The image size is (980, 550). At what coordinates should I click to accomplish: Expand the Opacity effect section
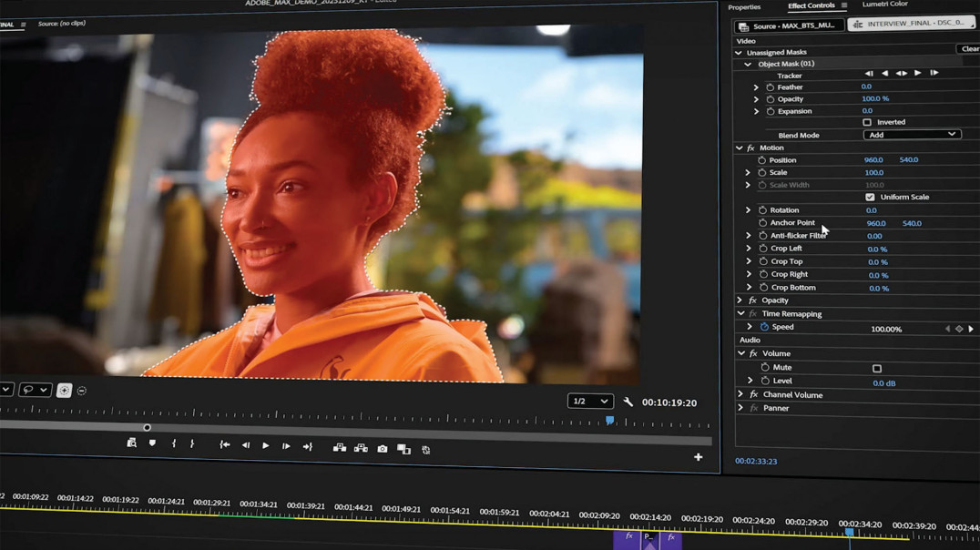click(x=740, y=300)
